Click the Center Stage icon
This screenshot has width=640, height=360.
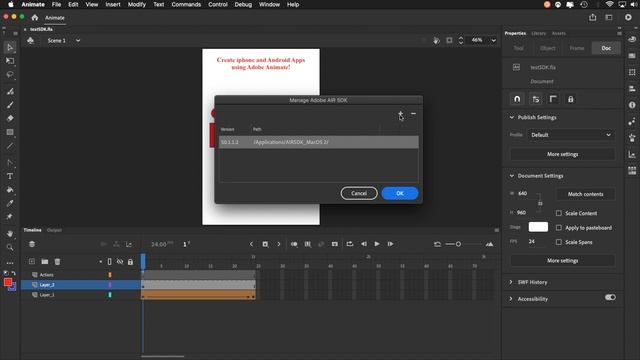click(x=449, y=40)
